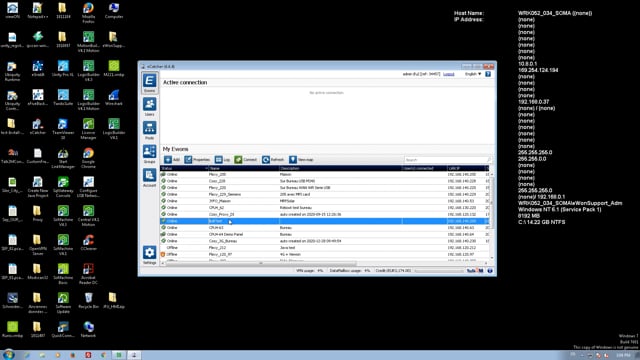This screenshot has width=640, height=360.
Task: Select the Ewon row 'CPUM-64 Demo Panel'
Action: [x=324, y=234]
